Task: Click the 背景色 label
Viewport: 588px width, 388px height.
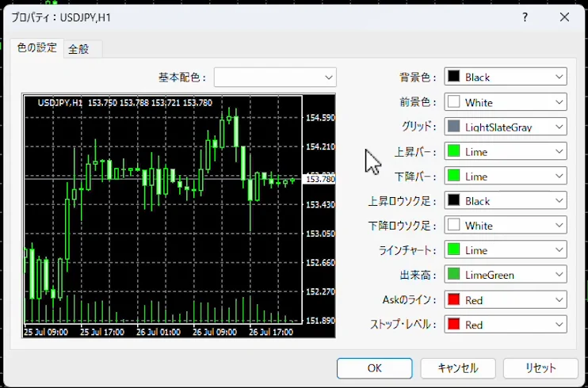Action: (x=418, y=78)
